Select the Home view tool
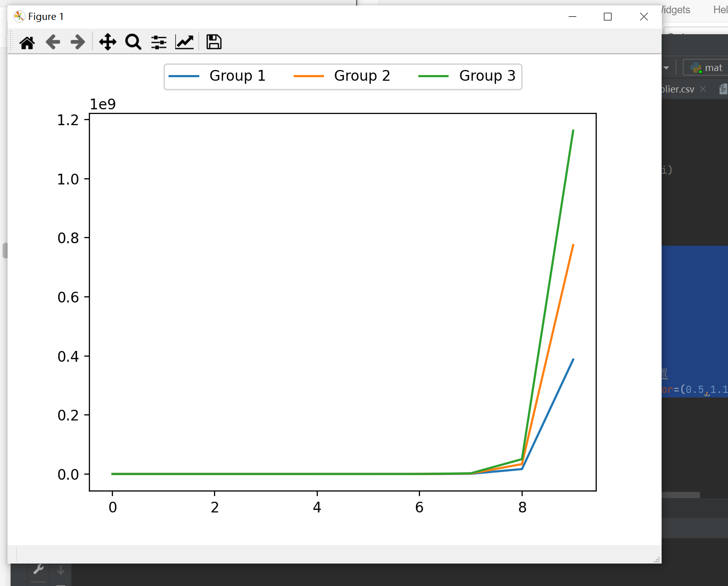Viewport: 728px width, 586px height. [x=27, y=41]
